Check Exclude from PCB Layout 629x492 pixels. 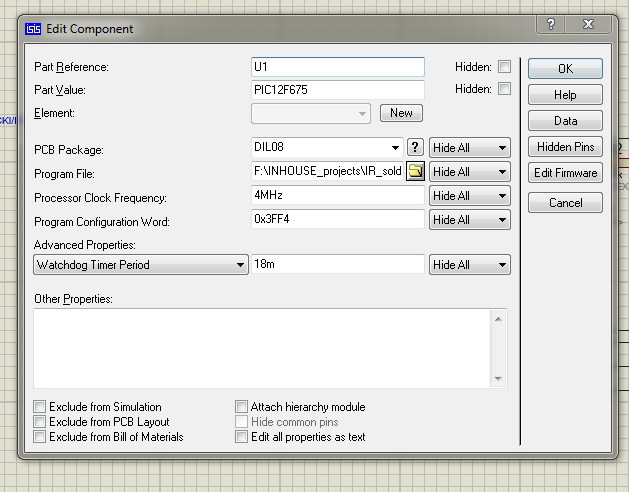click(x=40, y=422)
